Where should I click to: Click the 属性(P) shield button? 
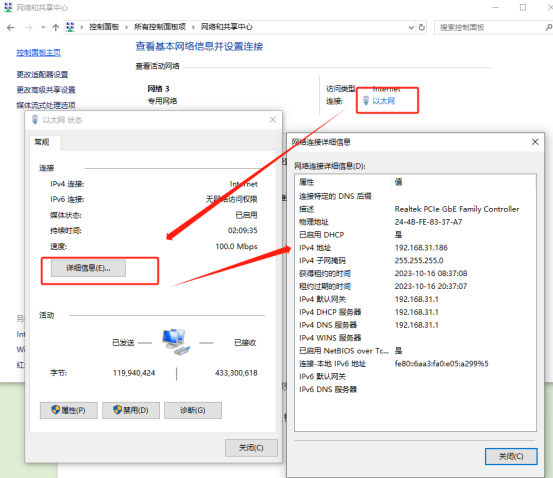tap(68, 410)
